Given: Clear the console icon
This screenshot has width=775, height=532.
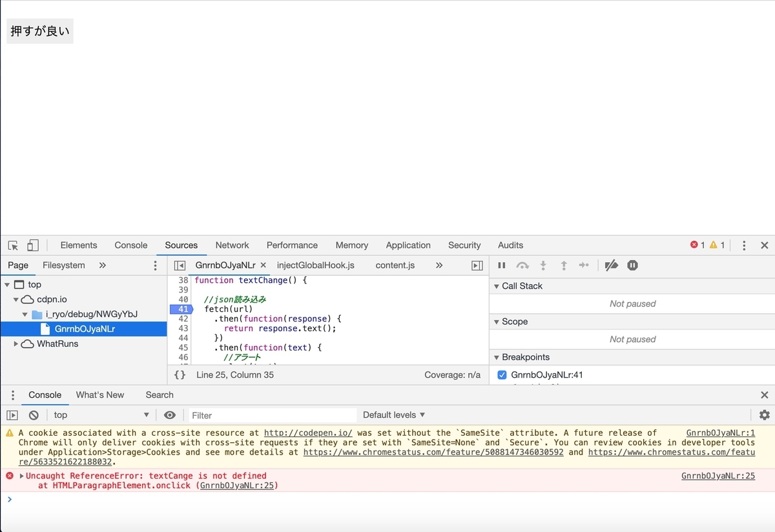Looking at the screenshot, I should (34, 415).
